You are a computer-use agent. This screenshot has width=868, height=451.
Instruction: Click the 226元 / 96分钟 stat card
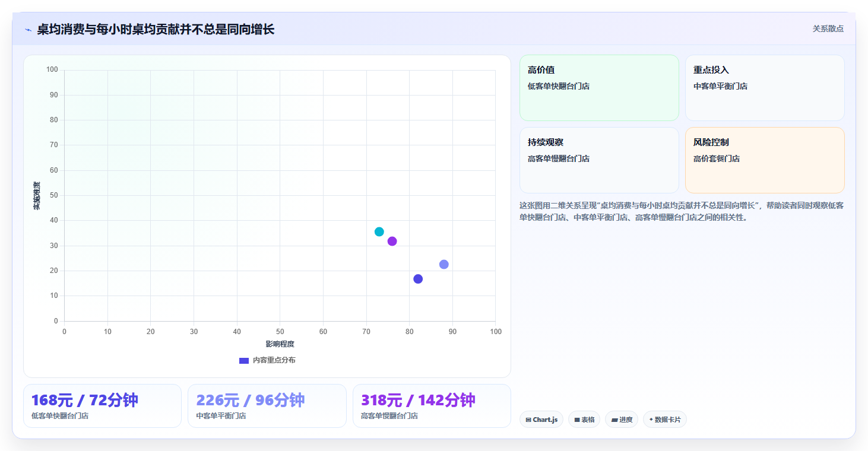[x=267, y=406]
